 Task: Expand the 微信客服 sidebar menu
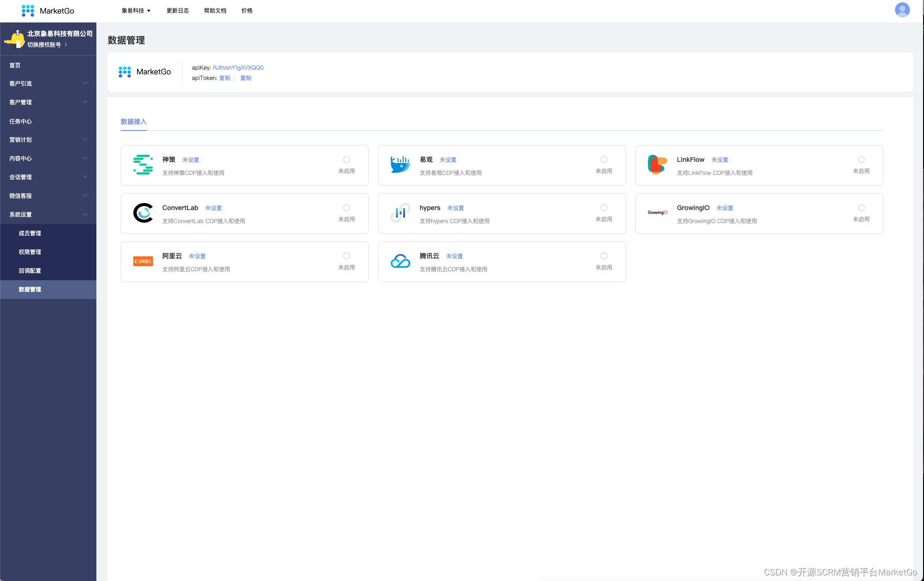click(48, 196)
